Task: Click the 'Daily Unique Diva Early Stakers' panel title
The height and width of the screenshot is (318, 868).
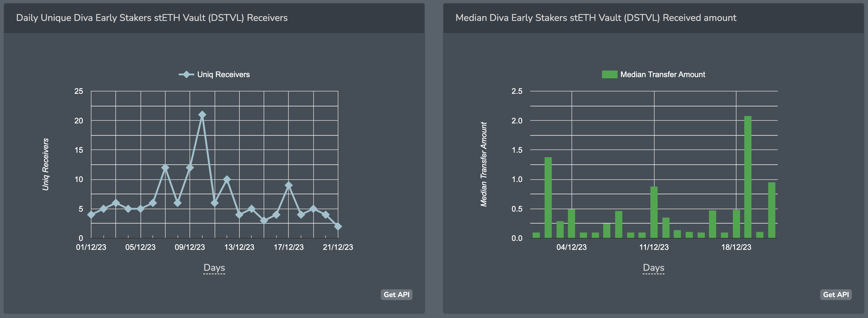Action: coord(152,18)
